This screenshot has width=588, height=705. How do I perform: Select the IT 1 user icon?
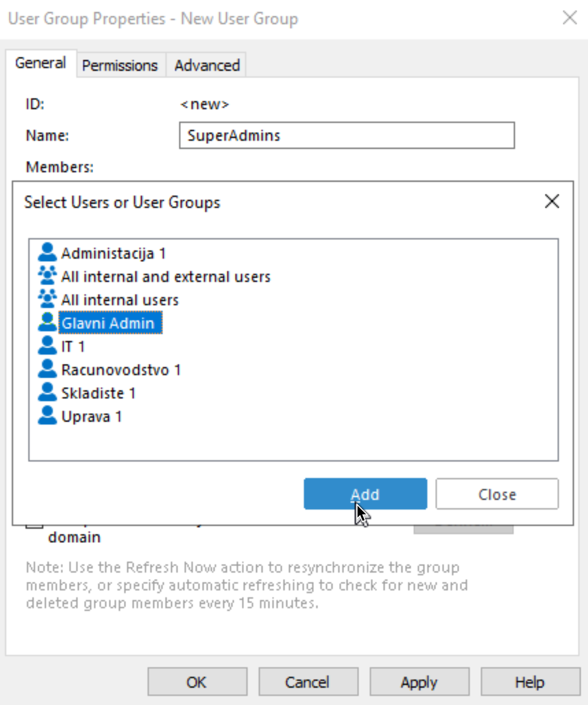tap(47, 346)
